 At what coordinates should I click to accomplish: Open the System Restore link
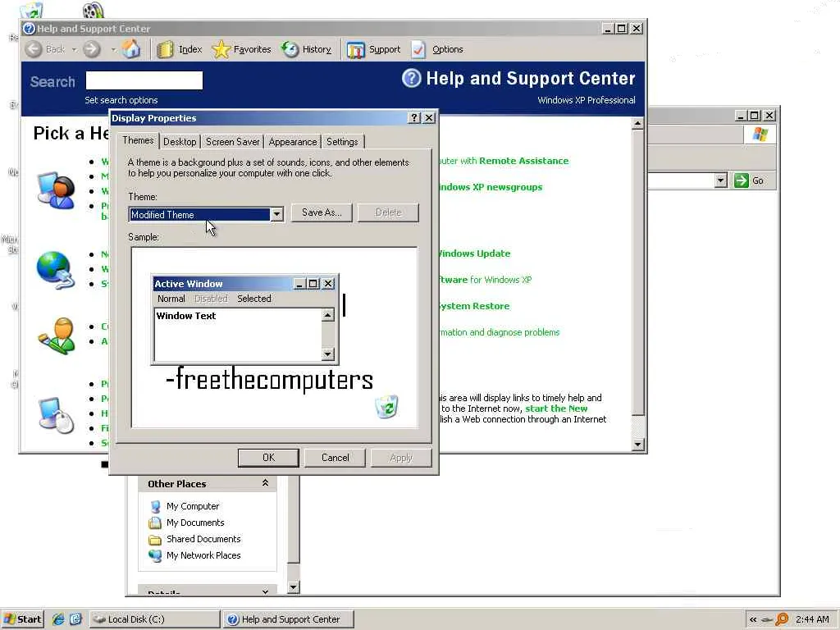(473, 306)
